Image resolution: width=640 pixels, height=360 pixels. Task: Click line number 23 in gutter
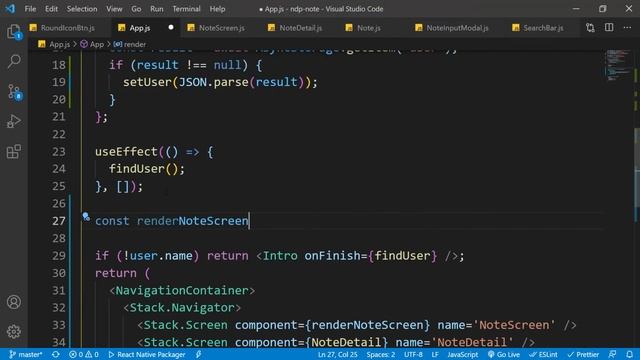59,152
